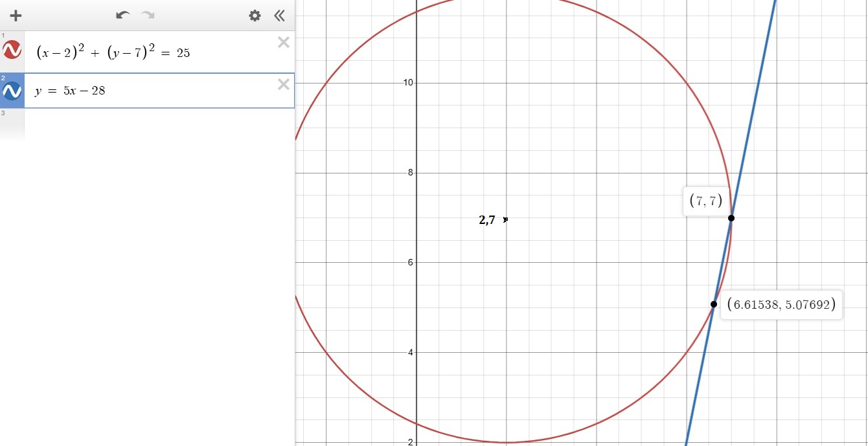This screenshot has width=868, height=446.
Task: Open the gear Edit List settings
Action: [x=255, y=16]
